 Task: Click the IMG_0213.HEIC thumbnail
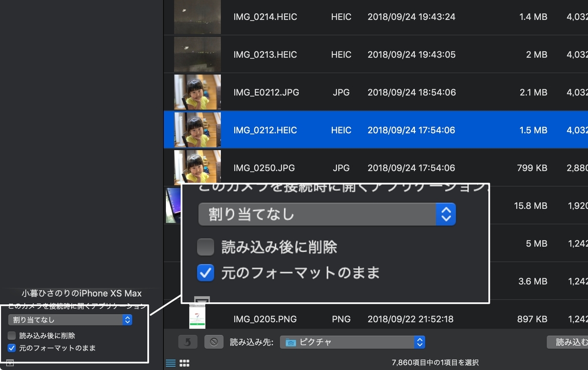[x=197, y=54]
